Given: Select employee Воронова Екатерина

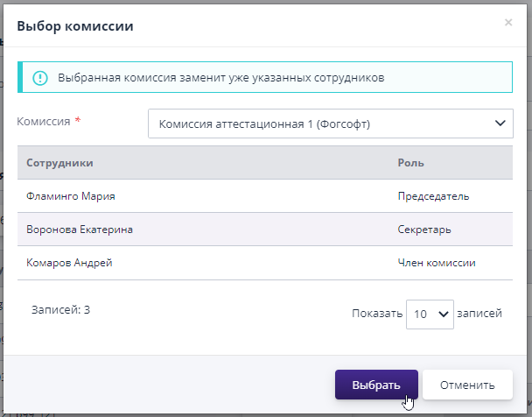Looking at the screenshot, I should click(x=80, y=230).
